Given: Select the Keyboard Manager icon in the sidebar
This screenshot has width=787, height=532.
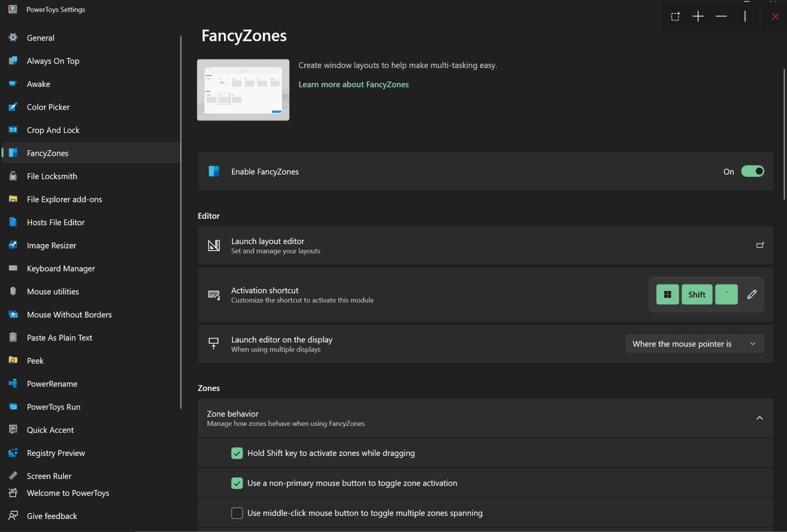Looking at the screenshot, I should (13, 268).
